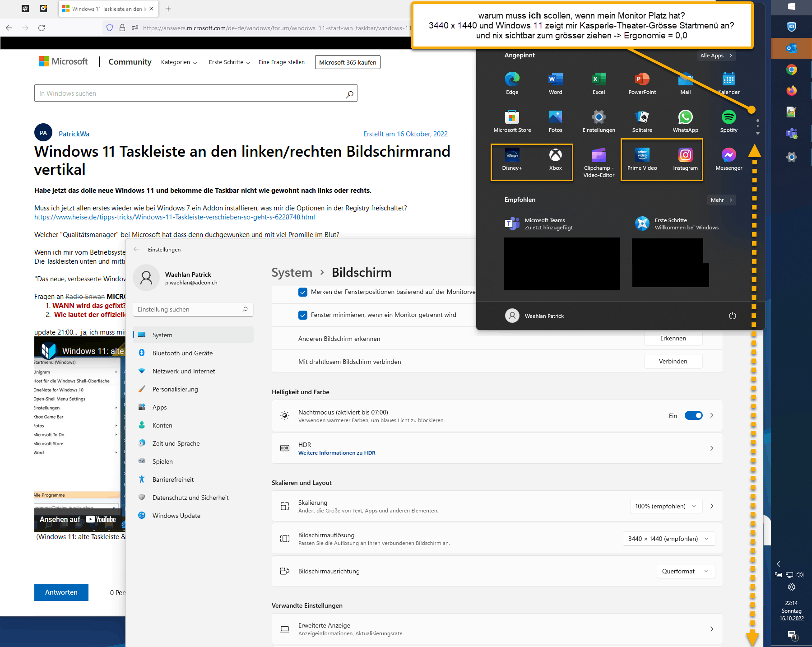Turn off the Nachtmodus toggle
Image resolution: width=812 pixels, height=647 pixels.
point(693,416)
